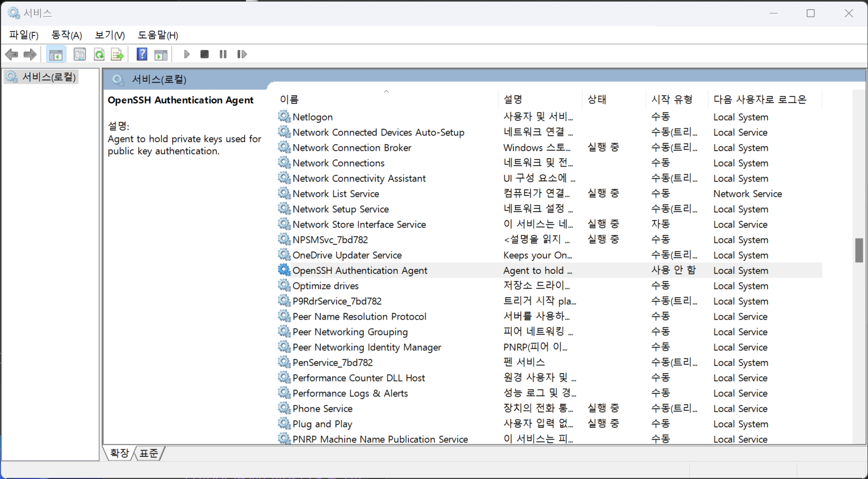Sort by 다음 사용자로 로그온 column header
The image size is (868, 479).
pyautogui.click(x=765, y=99)
